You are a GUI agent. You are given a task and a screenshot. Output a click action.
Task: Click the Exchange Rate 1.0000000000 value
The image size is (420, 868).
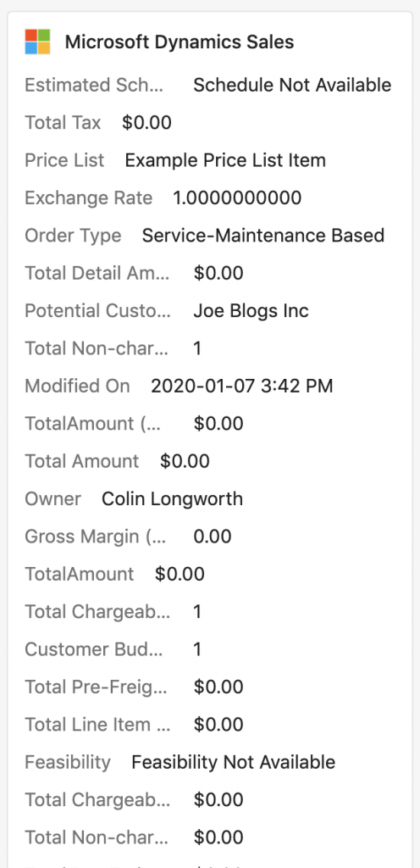[238, 198]
